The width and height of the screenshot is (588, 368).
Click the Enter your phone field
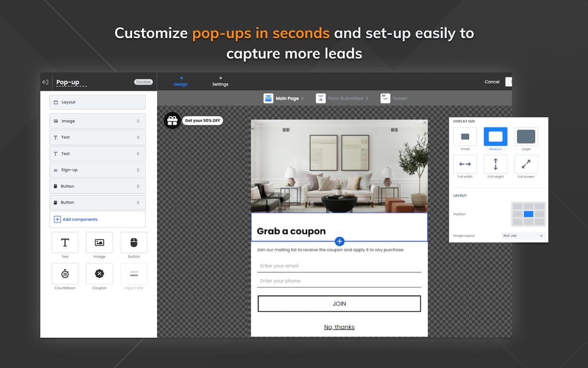click(x=339, y=281)
